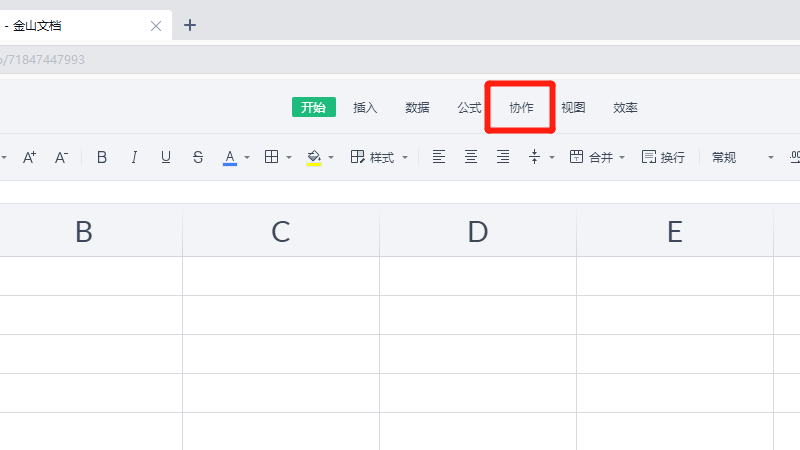800x450 pixels.
Task: Click the vertical alignment icon
Action: 534,157
